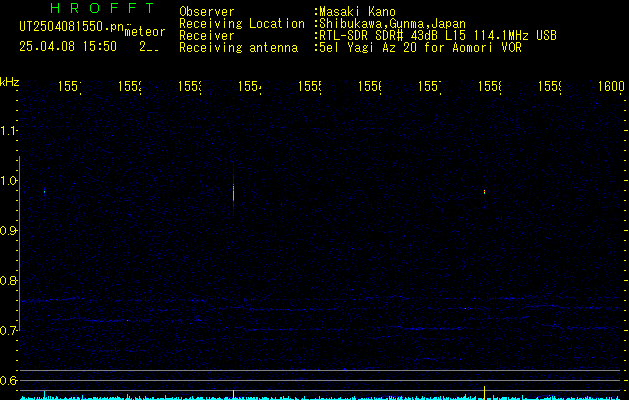Click the 1600 time axis label
This screenshot has height=400, width=629.
coord(611,86)
